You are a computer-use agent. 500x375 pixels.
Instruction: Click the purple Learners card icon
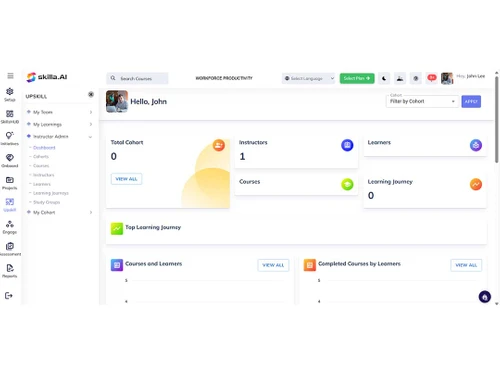tap(476, 145)
